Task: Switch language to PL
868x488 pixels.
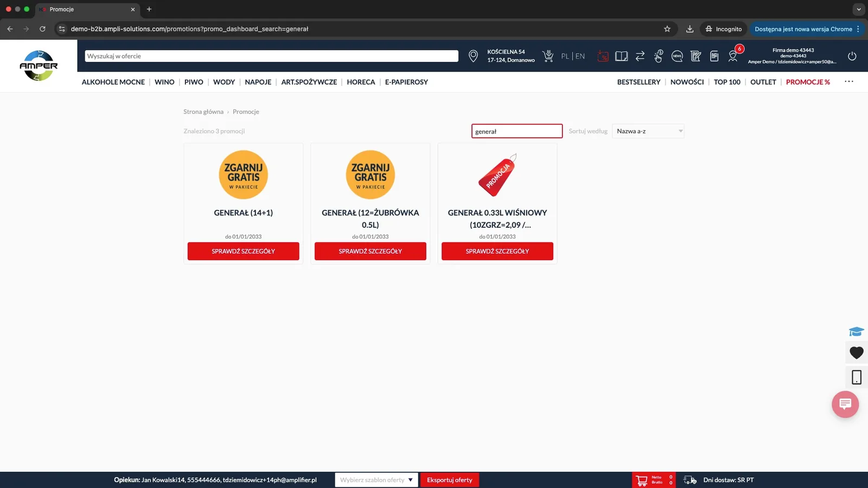Action: [565, 56]
